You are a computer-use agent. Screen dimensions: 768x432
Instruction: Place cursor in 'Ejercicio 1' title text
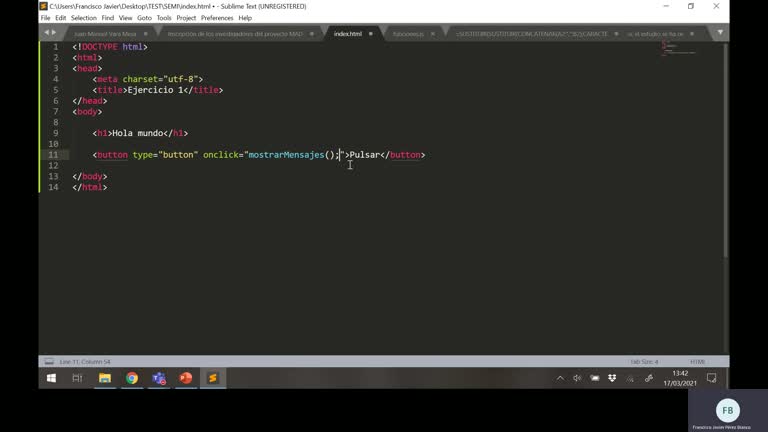tap(155, 90)
